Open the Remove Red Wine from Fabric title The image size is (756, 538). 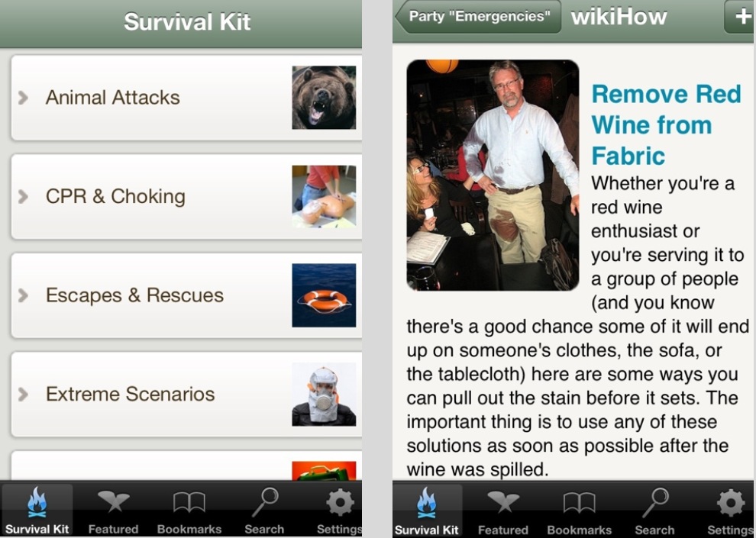667,124
